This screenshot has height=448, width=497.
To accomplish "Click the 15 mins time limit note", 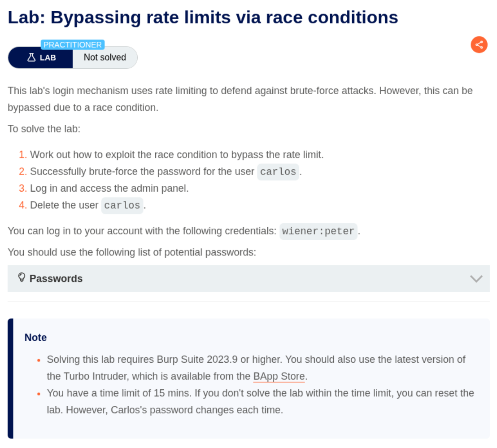I will pyautogui.click(x=260, y=393).
